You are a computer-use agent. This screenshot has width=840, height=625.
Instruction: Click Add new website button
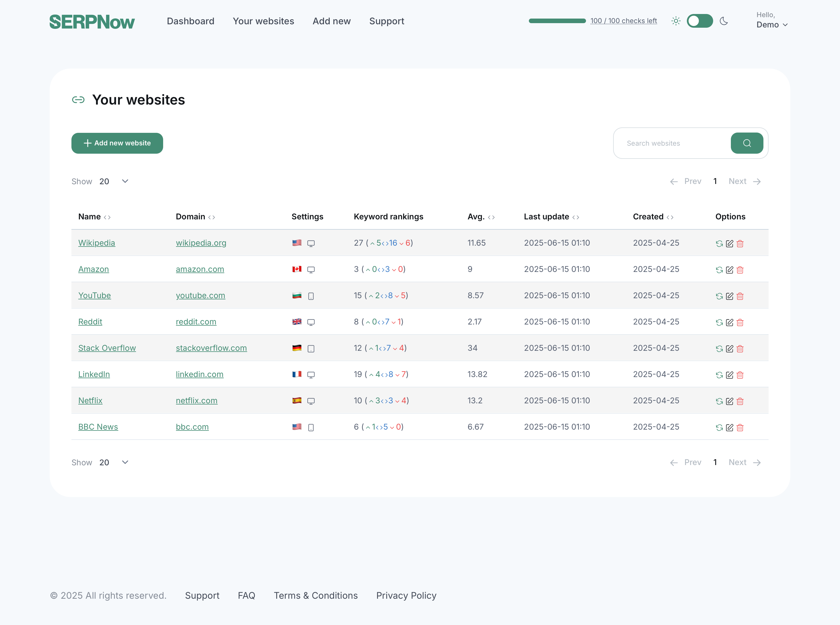coord(117,143)
